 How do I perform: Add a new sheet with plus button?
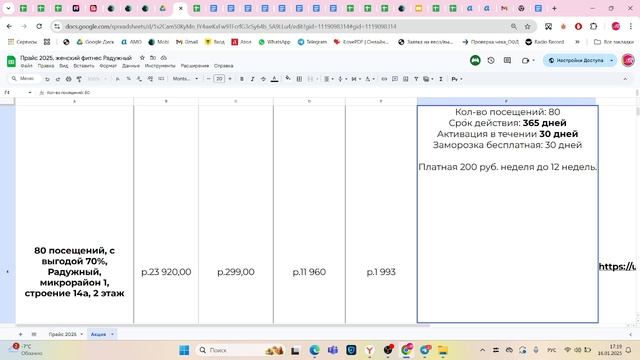(x=20, y=334)
